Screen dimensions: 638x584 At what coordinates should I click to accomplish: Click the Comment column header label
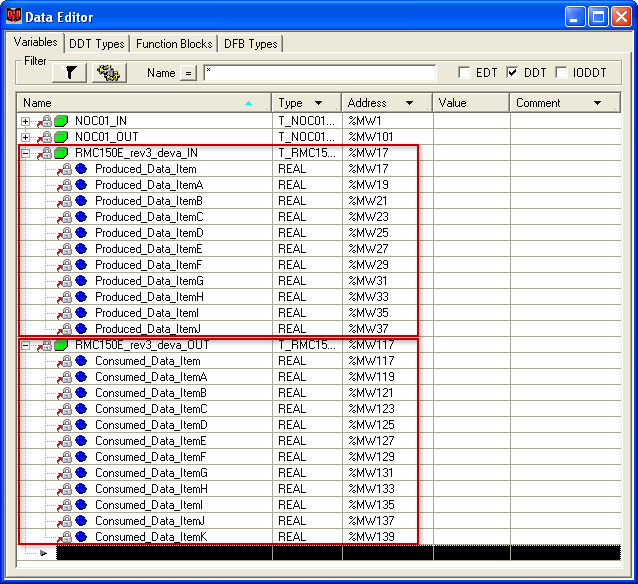tap(538, 103)
